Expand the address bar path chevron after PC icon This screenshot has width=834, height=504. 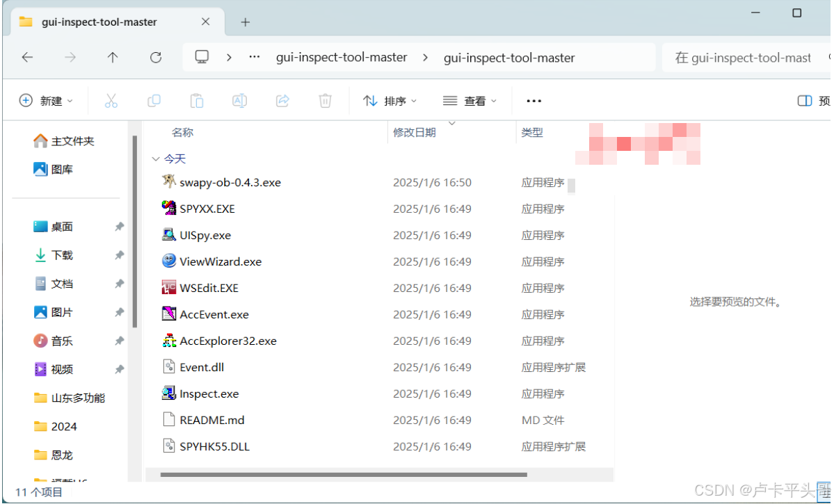pos(229,57)
